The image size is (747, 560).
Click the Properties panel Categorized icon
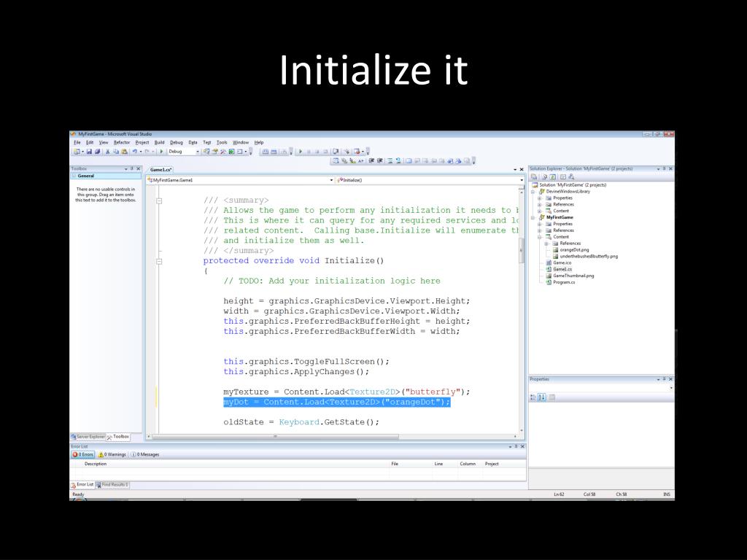[533, 397]
